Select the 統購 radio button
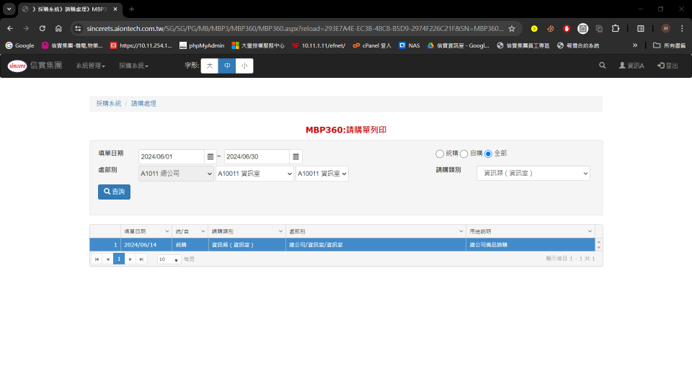 [440, 154]
